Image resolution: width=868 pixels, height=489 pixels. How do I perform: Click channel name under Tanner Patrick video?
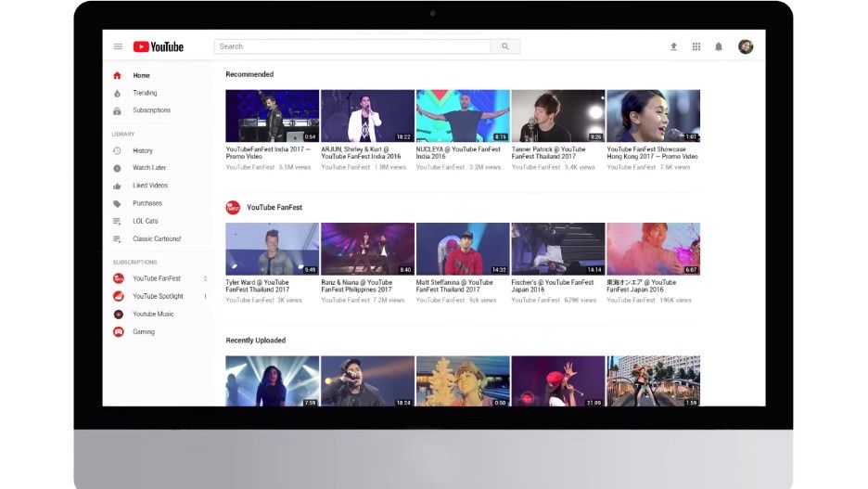click(536, 167)
